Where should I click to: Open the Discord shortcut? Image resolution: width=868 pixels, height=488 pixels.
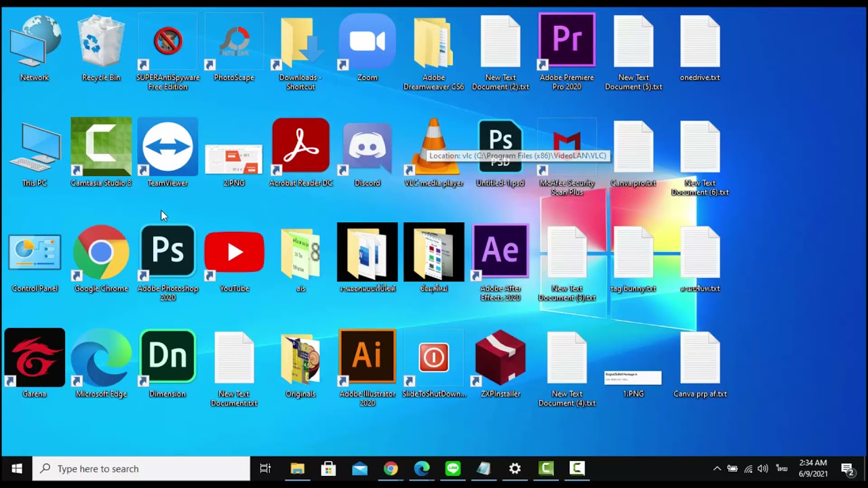(367, 153)
